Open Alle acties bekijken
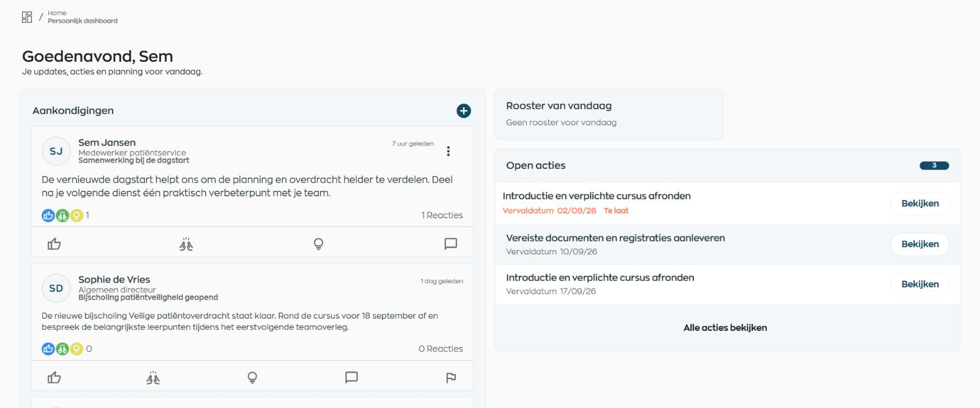The height and width of the screenshot is (408, 980). coord(725,328)
